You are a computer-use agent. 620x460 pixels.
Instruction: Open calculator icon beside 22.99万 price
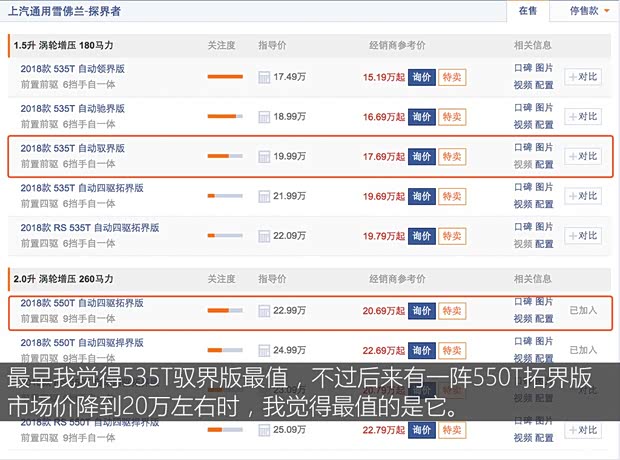264,311
